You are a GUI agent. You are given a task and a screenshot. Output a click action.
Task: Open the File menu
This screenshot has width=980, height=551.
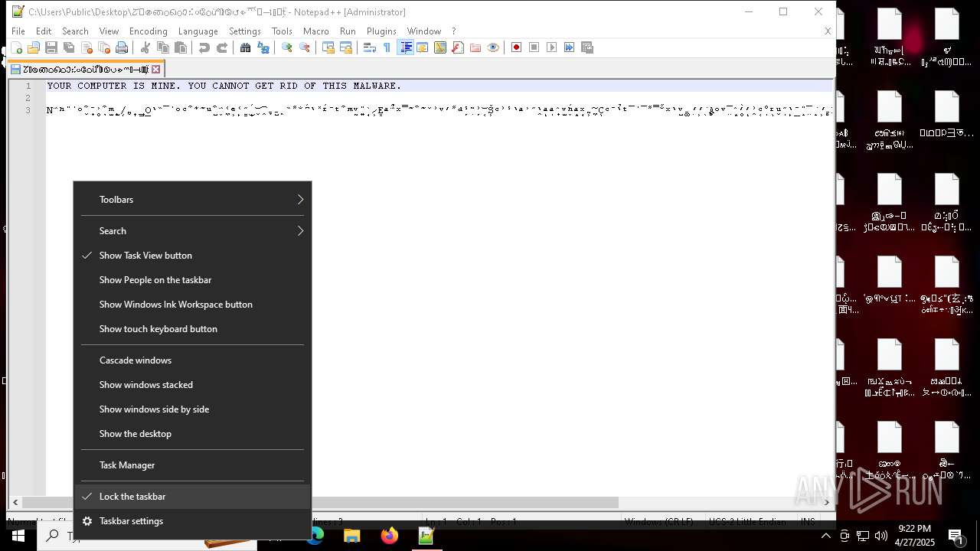(x=18, y=31)
